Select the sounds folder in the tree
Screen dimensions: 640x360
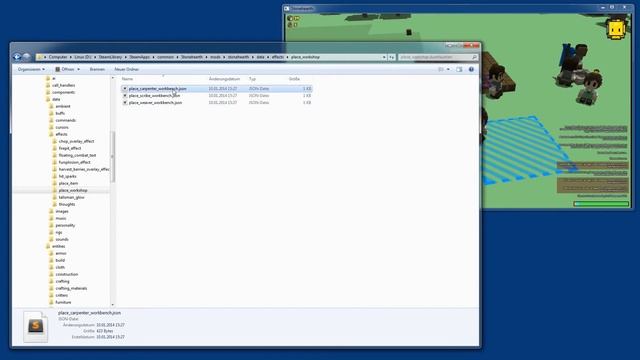tap(62, 239)
